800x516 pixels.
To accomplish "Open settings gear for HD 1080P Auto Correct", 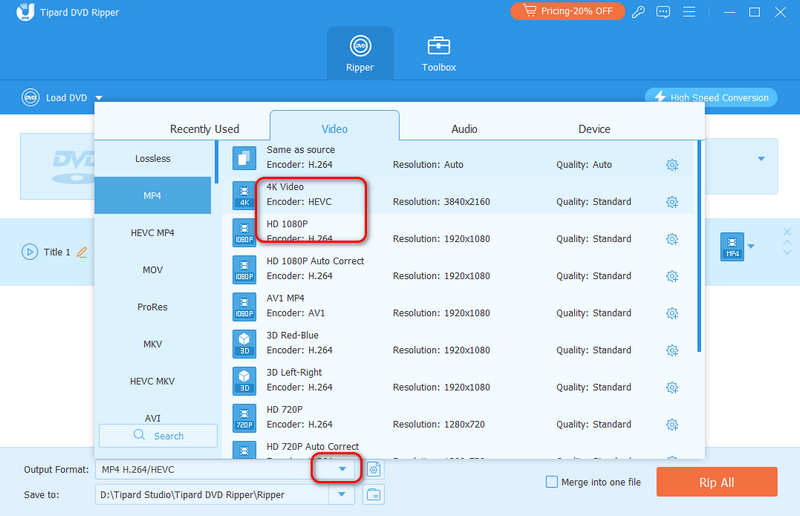I will (672, 276).
